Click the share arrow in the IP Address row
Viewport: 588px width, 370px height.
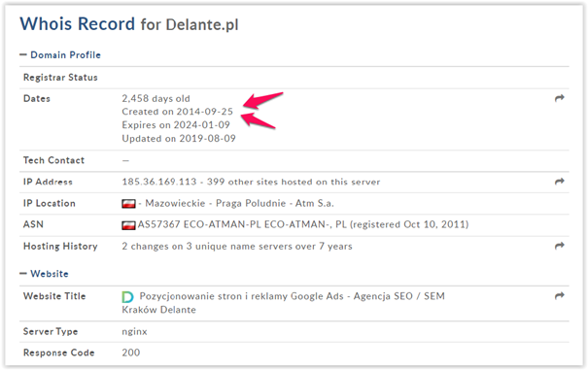[560, 182]
